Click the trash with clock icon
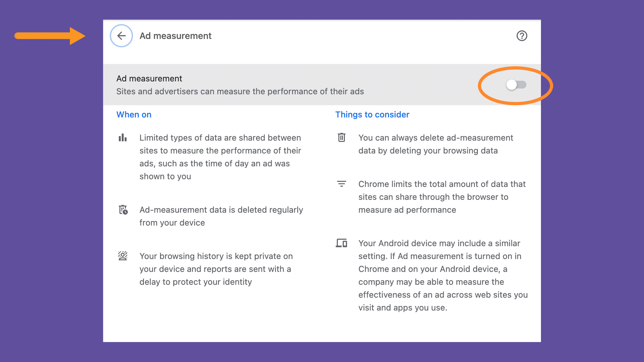644x362 pixels. point(123,210)
